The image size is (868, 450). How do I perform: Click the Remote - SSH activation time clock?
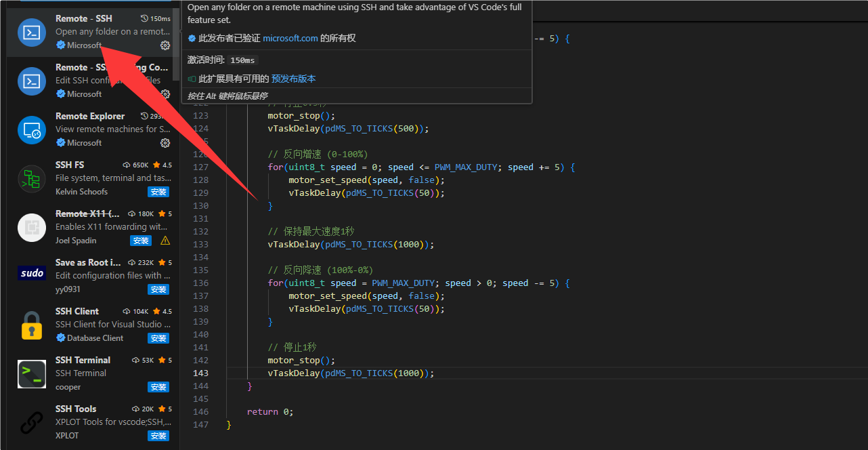pyautogui.click(x=144, y=18)
